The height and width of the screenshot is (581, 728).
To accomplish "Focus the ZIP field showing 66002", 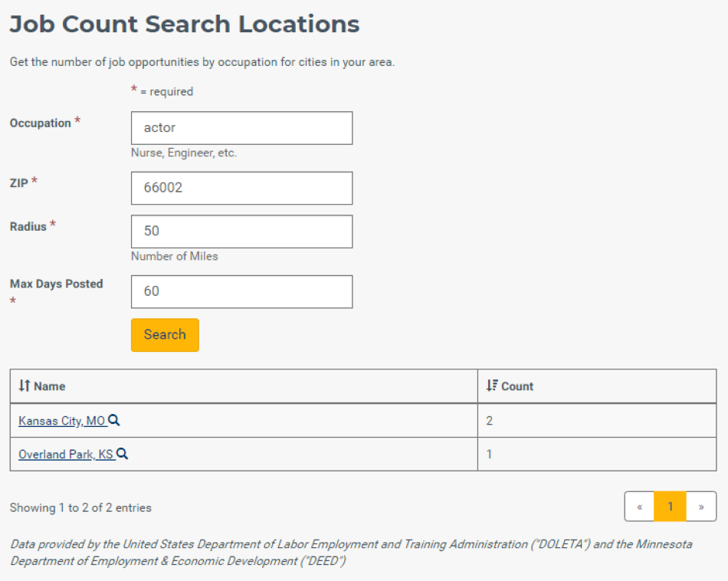I will pyautogui.click(x=242, y=188).
